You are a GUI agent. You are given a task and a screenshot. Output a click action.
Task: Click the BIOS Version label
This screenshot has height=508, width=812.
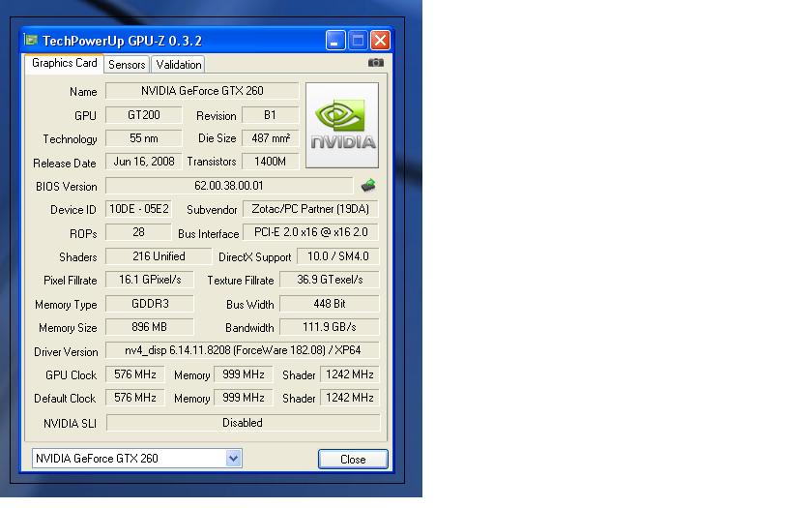67,187
